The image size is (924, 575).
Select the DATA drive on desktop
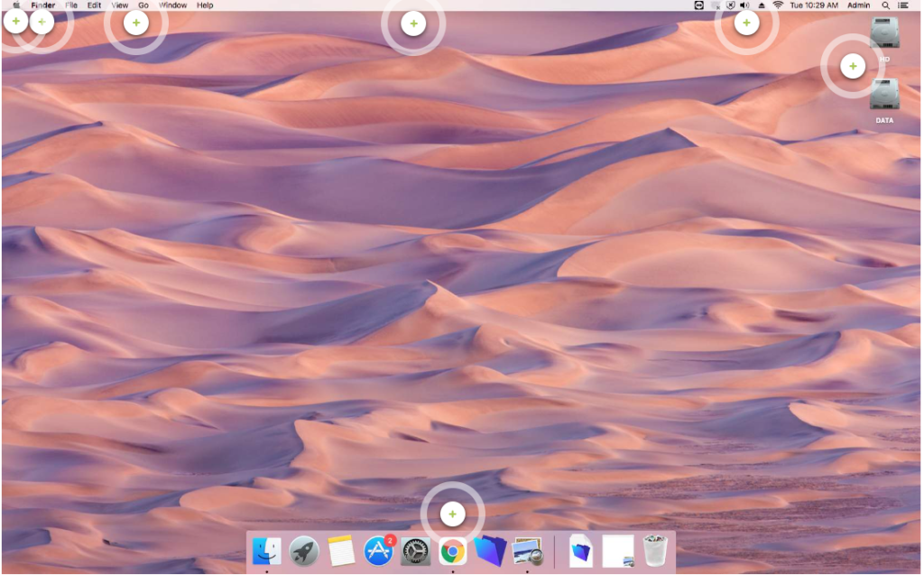coord(884,97)
